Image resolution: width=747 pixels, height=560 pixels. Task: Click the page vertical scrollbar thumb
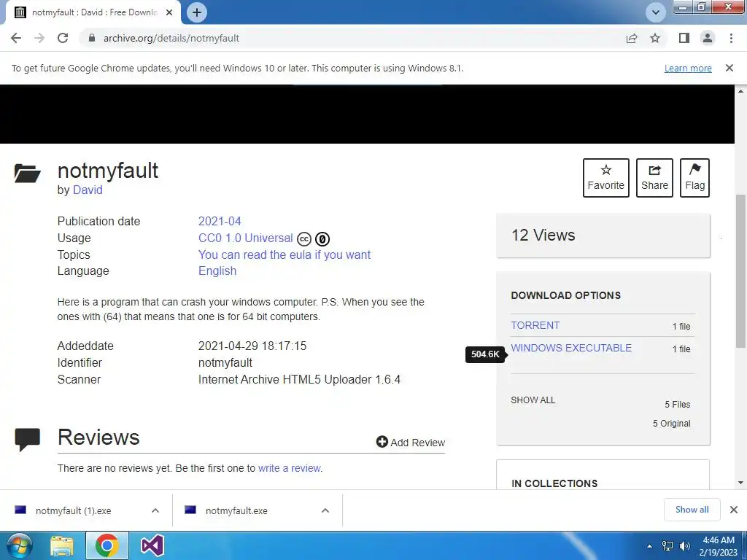coord(741,271)
